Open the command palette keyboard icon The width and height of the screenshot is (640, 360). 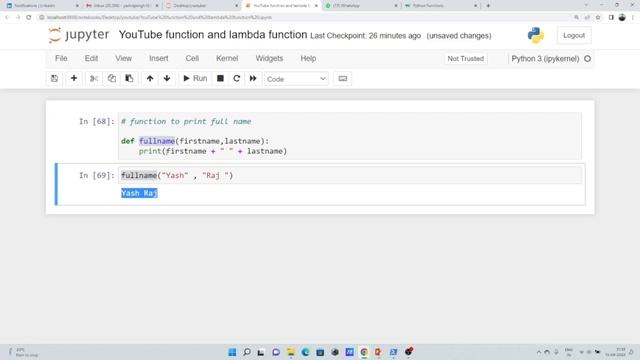tap(343, 78)
